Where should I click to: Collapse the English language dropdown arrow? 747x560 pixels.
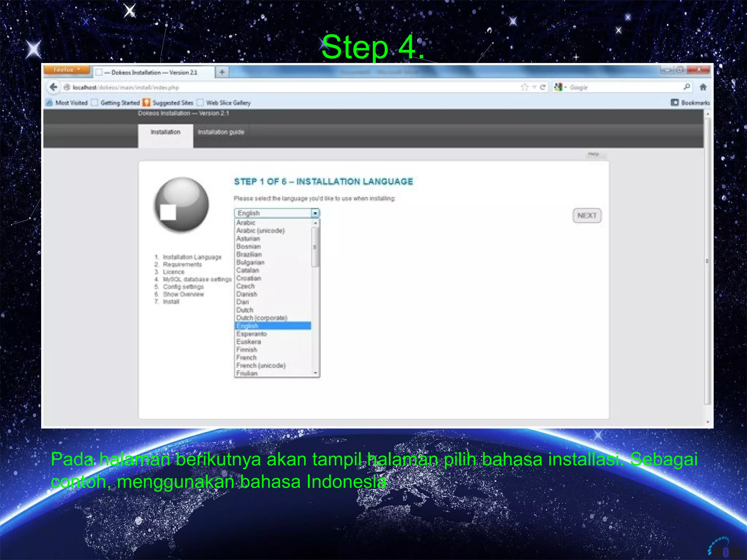[x=315, y=213]
